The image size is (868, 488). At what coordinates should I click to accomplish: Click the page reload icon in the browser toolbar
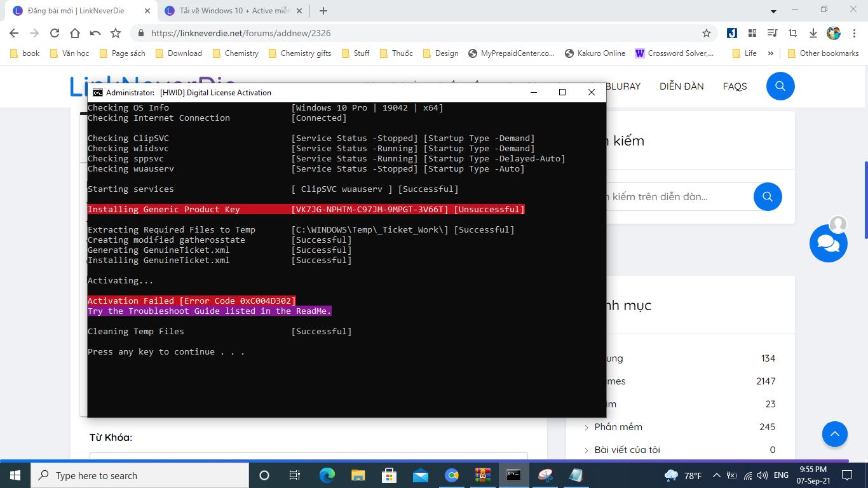coord(54,32)
